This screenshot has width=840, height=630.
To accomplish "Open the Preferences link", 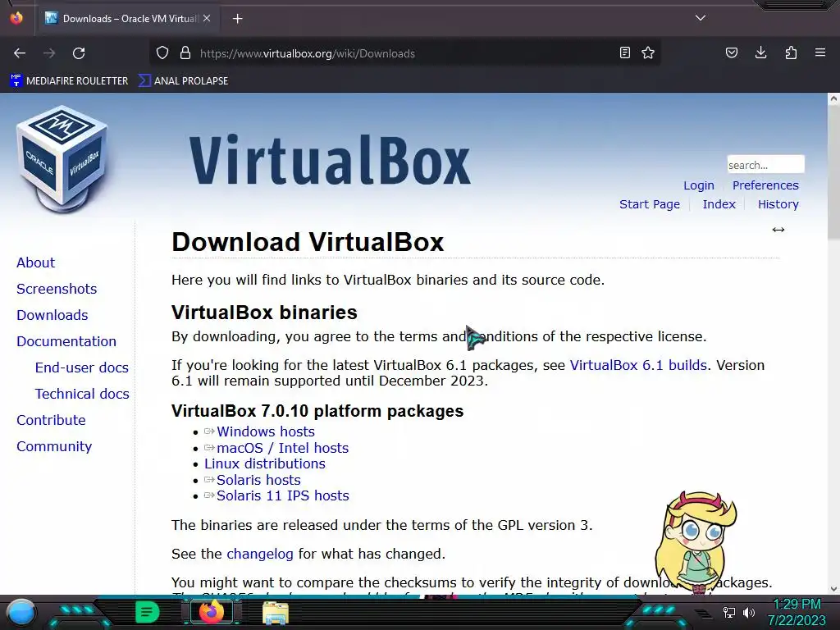I will pyautogui.click(x=765, y=185).
